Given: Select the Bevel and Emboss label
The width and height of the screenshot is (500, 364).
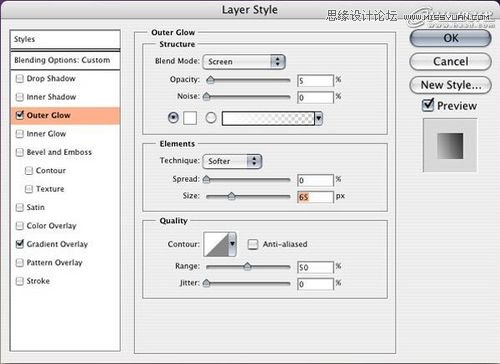Looking at the screenshot, I should click(x=59, y=152).
